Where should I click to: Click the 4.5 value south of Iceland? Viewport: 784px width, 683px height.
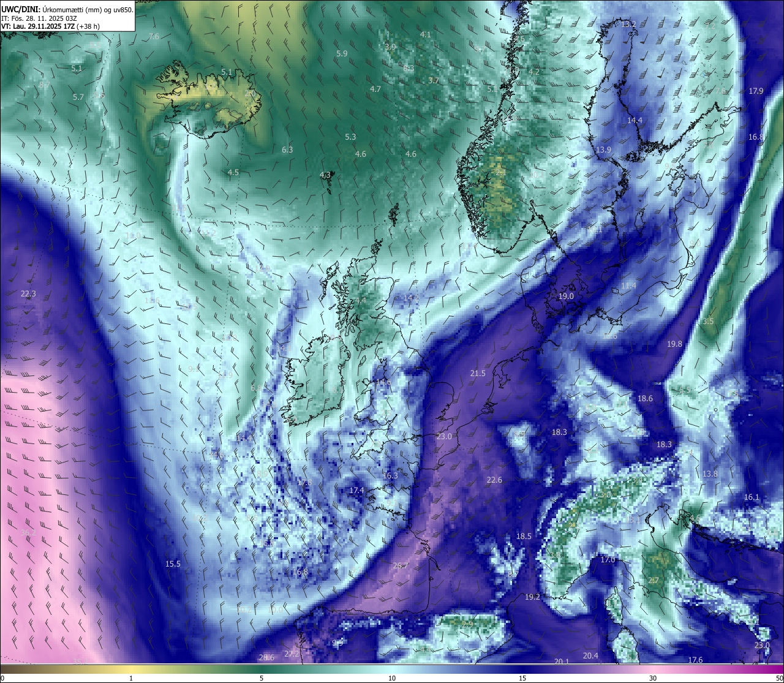[x=233, y=173]
